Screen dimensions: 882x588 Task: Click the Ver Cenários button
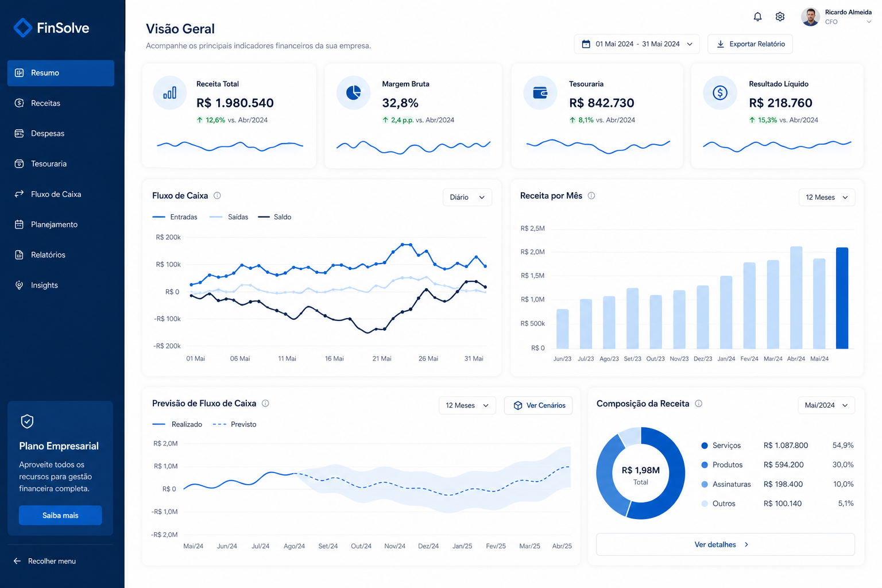[x=539, y=405]
